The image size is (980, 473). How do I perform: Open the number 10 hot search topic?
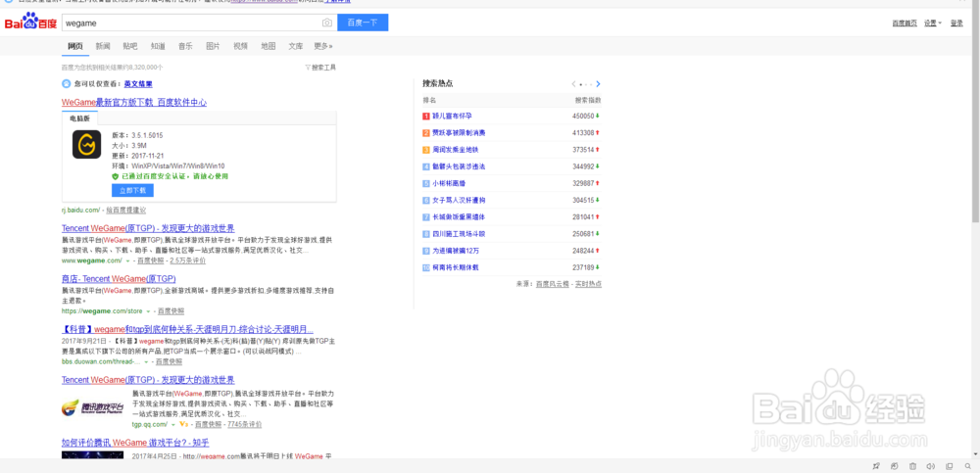[456, 267]
